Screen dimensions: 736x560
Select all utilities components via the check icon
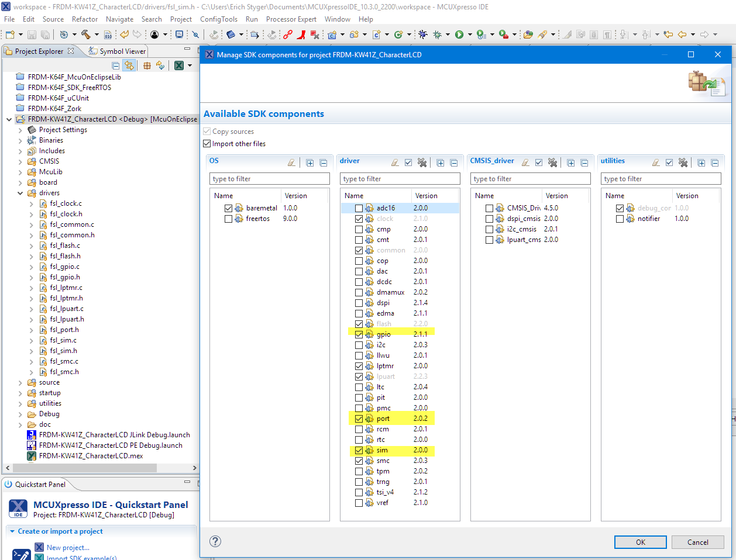(x=669, y=163)
